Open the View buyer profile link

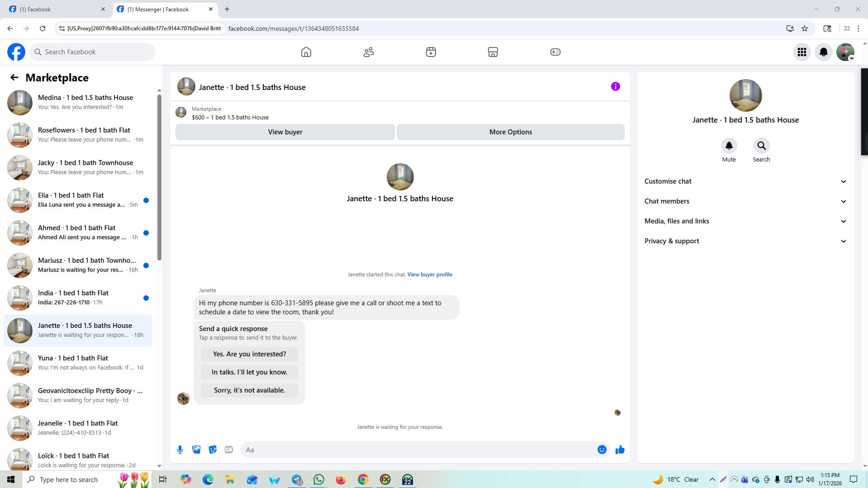(430, 275)
